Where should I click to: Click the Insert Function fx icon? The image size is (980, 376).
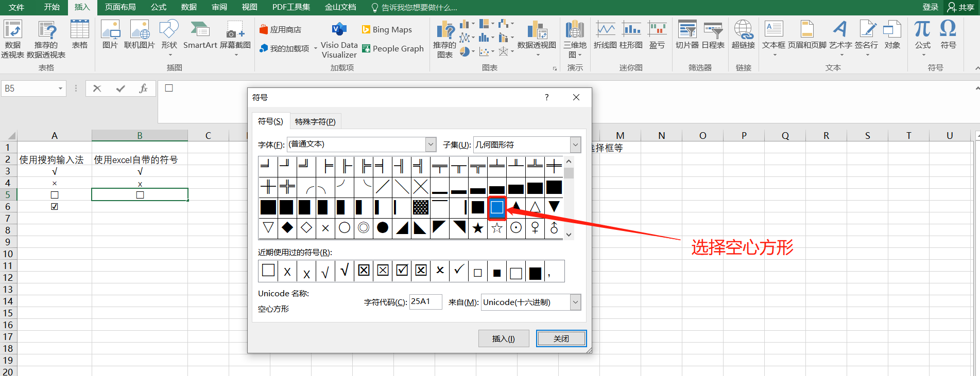144,88
